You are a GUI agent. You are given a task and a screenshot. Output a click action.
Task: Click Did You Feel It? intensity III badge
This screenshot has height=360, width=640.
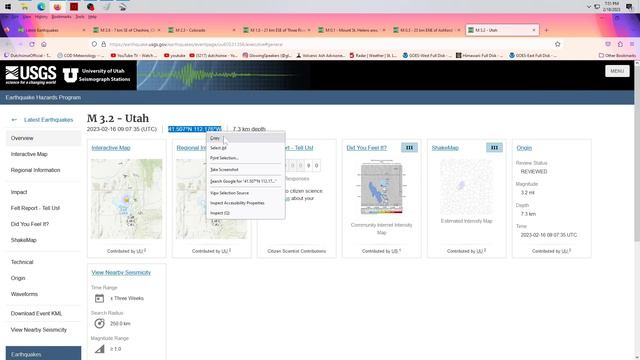pos(409,148)
